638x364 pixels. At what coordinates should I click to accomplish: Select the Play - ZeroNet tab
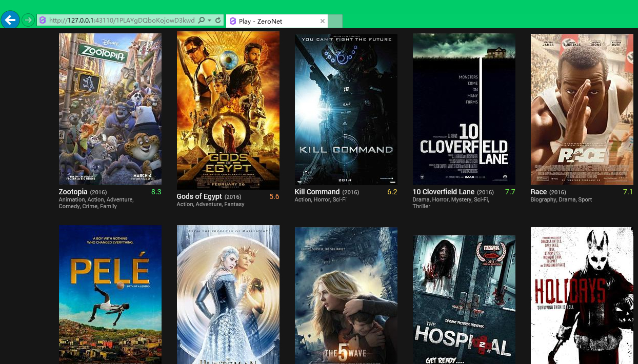coord(276,21)
